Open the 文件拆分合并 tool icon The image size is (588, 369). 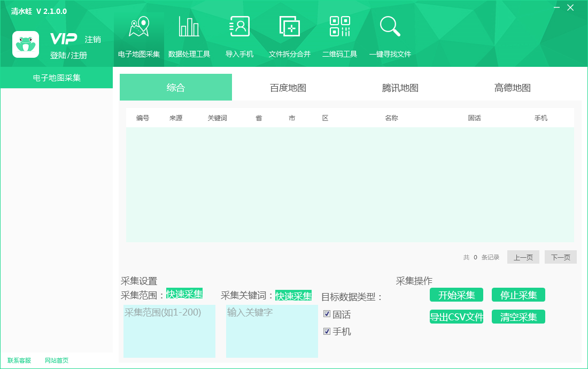click(290, 27)
